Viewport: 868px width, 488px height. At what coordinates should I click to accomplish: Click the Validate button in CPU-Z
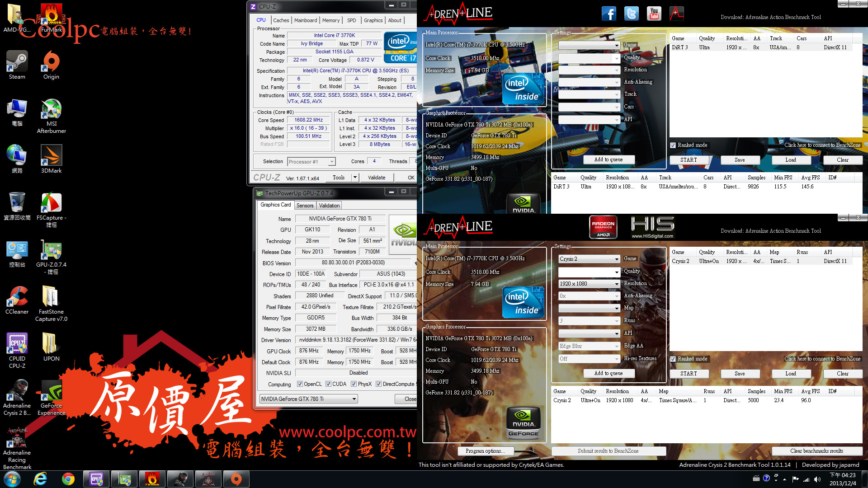377,178
